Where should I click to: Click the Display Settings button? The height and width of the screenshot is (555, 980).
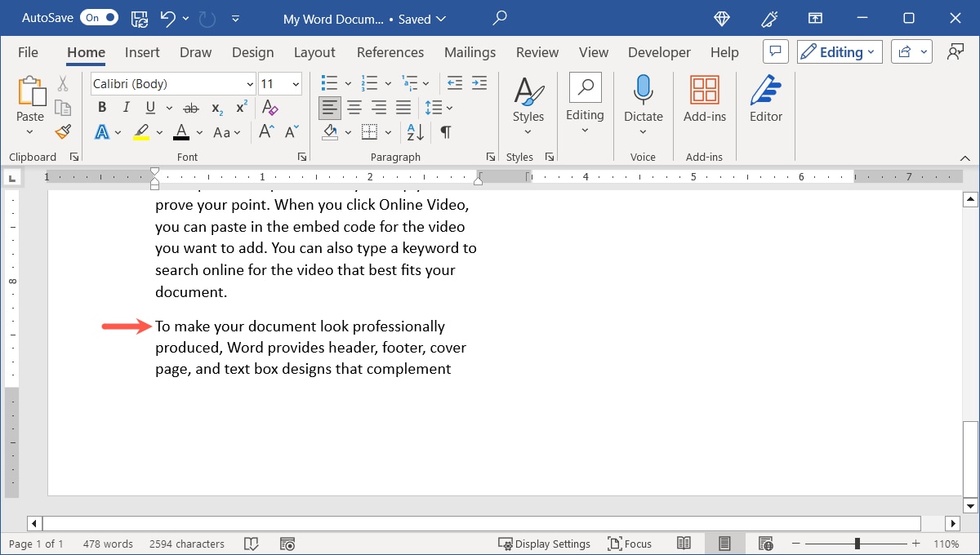[x=545, y=544]
